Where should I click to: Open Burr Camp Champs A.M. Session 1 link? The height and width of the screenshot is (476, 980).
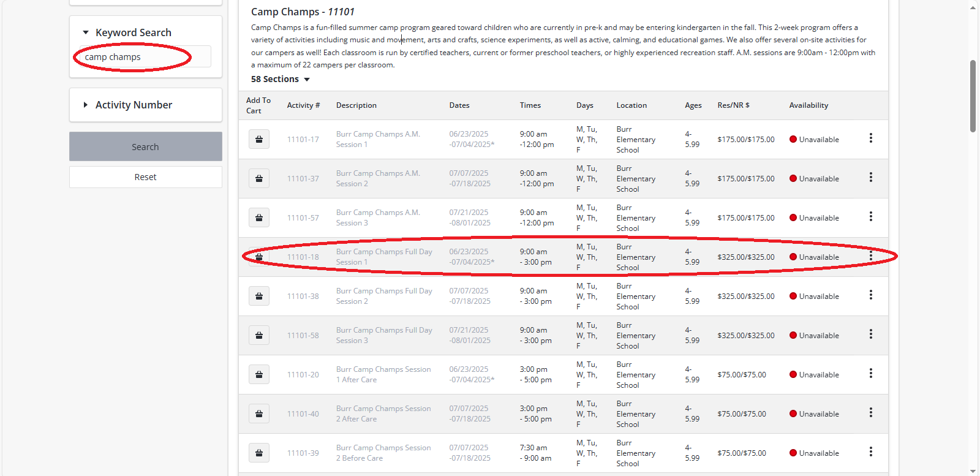coord(377,139)
